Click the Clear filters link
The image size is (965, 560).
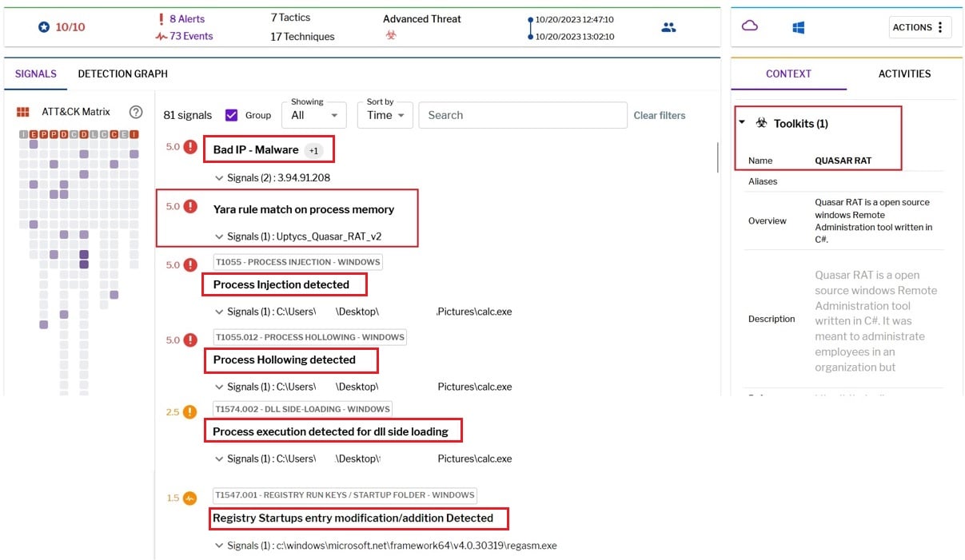tap(659, 115)
